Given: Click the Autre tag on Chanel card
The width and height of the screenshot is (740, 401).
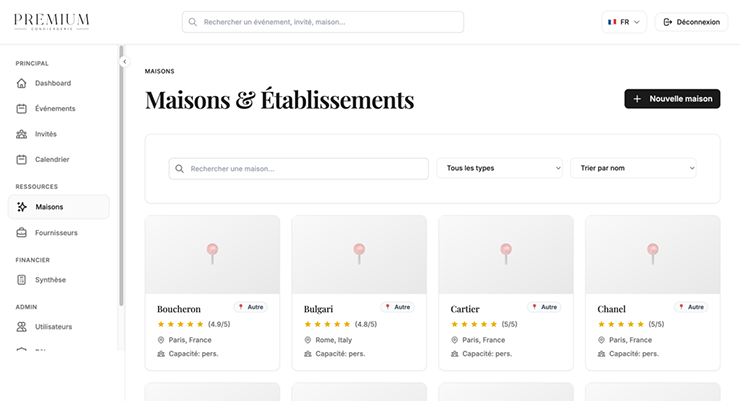Looking at the screenshot, I should [x=691, y=307].
